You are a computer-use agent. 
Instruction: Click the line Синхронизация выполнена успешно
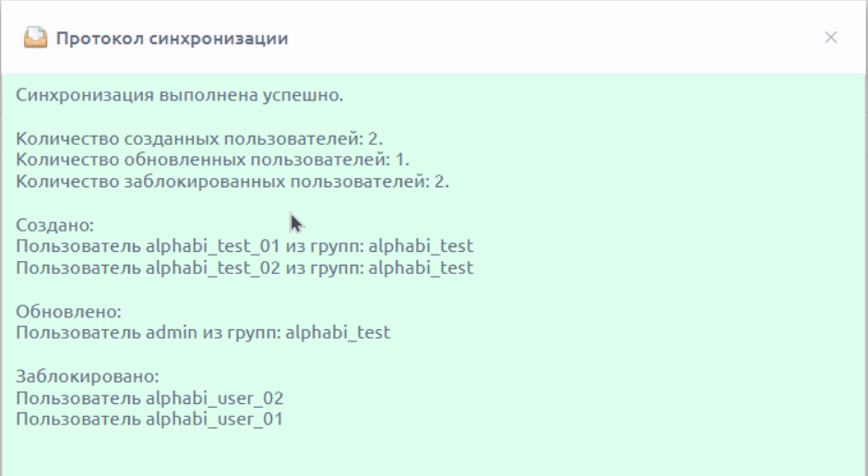(179, 95)
